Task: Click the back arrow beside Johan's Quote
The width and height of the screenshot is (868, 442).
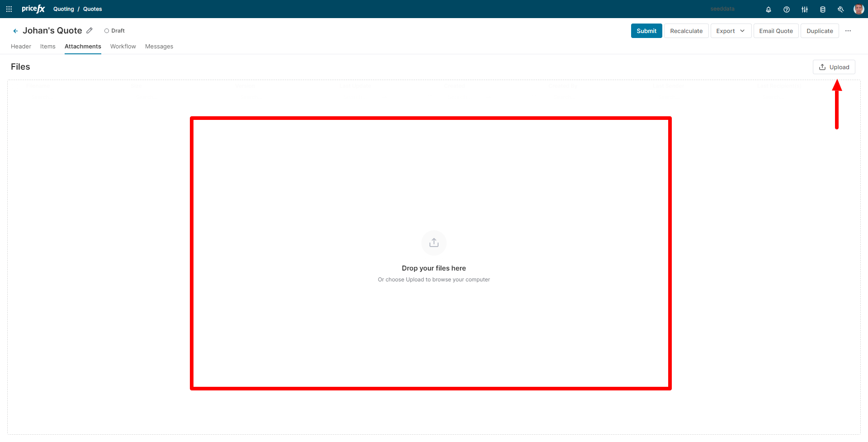Action: (15, 30)
